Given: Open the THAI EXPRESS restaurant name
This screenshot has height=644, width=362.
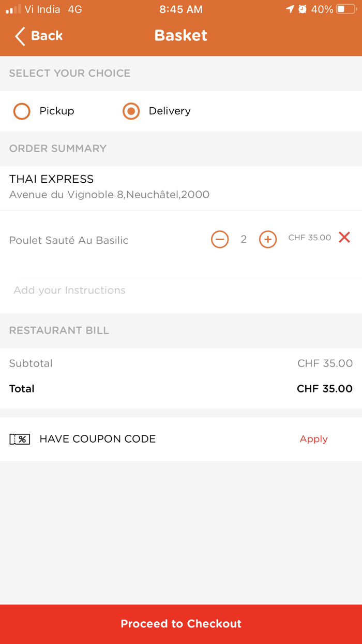Looking at the screenshot, I should [51, 179].
